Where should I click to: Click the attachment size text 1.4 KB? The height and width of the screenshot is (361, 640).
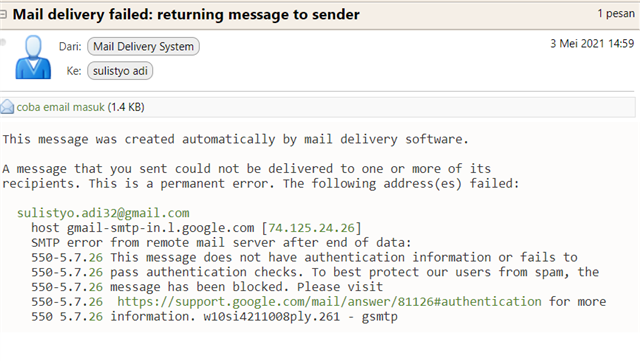pyautogui.click(x=126, y=107)
